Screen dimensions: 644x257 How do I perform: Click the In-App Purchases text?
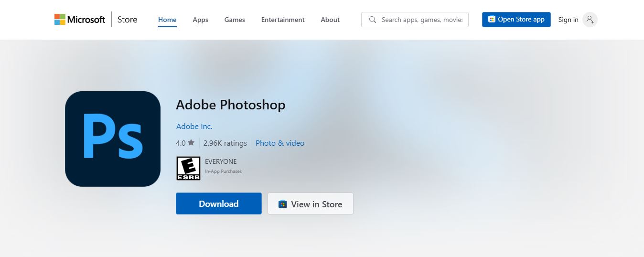click(x=223, y=171)
